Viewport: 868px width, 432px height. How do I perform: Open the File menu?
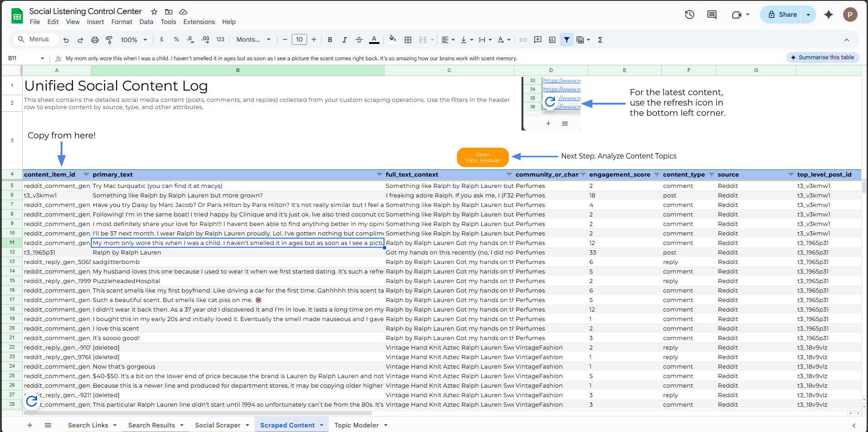pos(35,22)
